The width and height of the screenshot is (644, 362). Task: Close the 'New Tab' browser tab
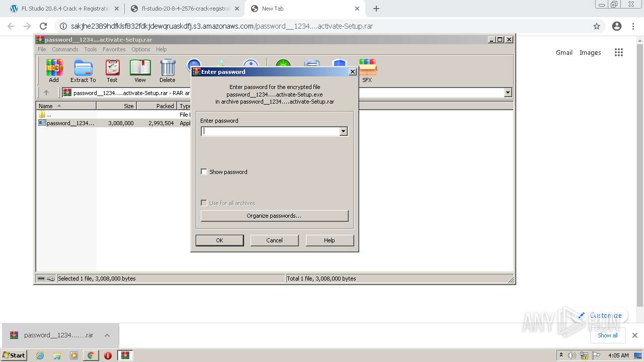coord(357,9)
